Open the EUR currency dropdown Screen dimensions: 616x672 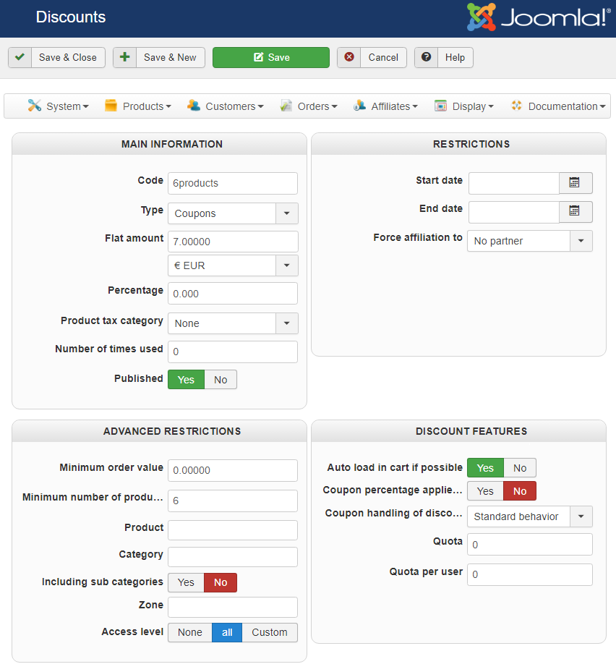click(x=286, y=265)
